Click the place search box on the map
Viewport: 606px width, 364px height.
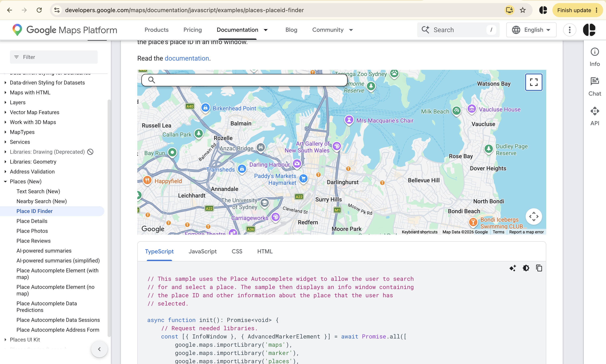(244, 80)
